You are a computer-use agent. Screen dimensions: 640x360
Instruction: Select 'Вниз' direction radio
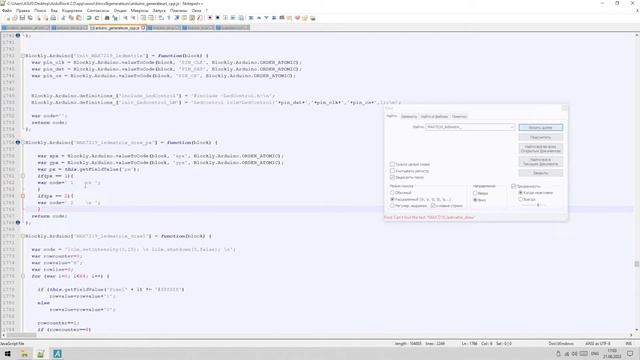pyautogui.click(x=475, y=200)
